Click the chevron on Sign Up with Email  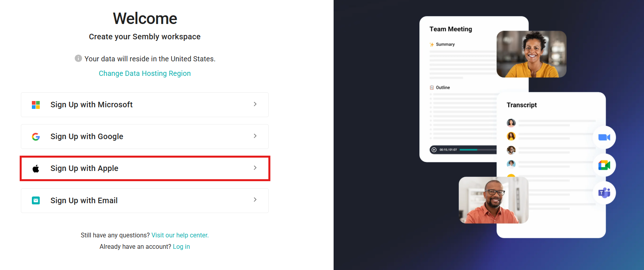(255, 200)
